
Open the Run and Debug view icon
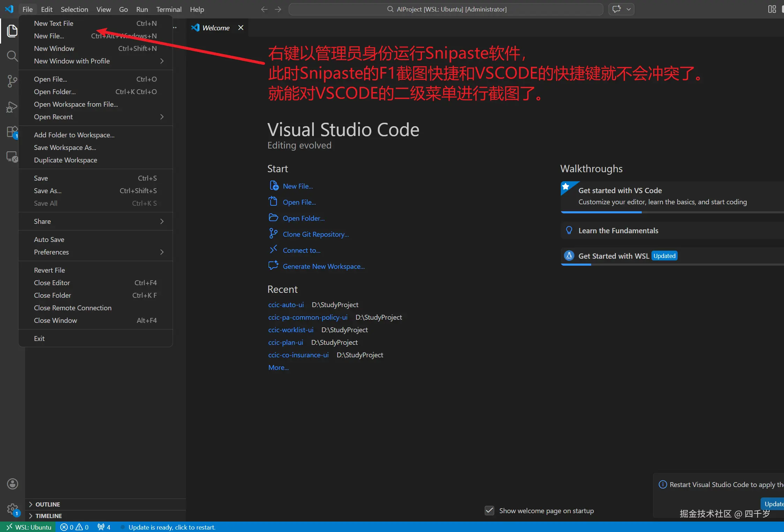pos(12,107)
